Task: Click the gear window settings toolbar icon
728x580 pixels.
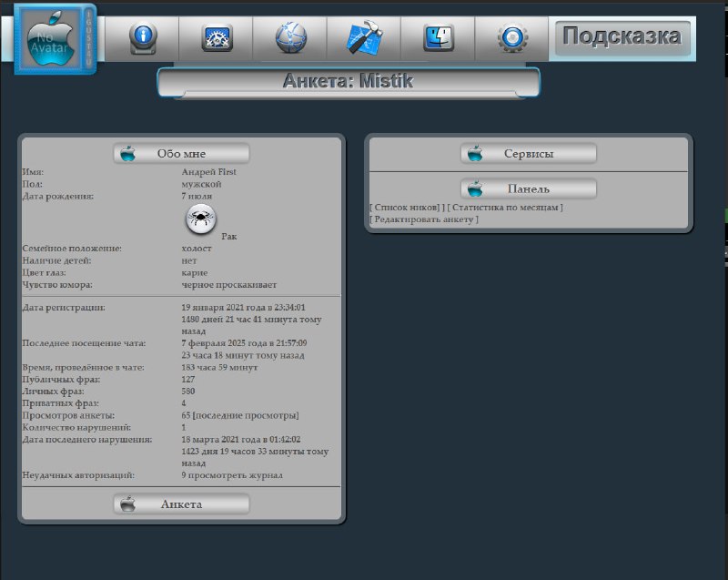Action: click(217, 38)
